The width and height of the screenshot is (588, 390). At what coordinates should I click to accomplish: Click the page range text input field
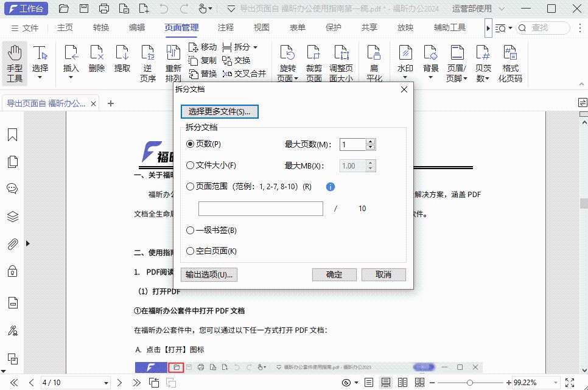(261, 209)
